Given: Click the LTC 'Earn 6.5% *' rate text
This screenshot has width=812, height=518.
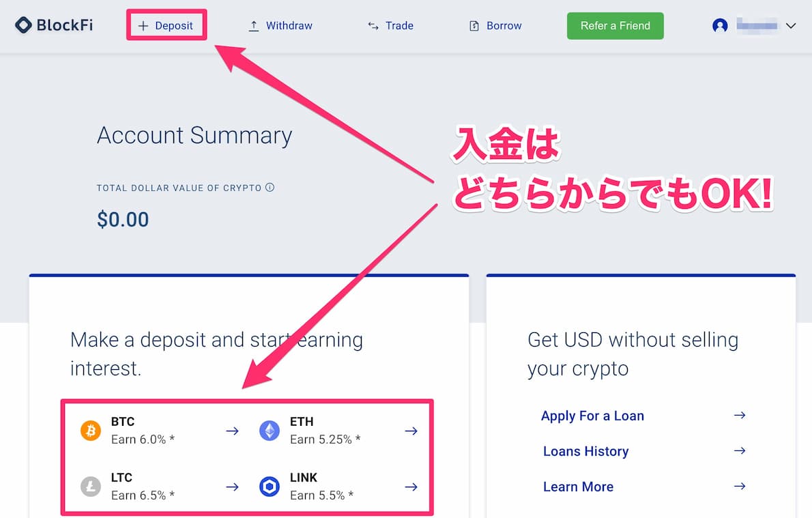Looking at the screenshot, I should pos(143,495).
